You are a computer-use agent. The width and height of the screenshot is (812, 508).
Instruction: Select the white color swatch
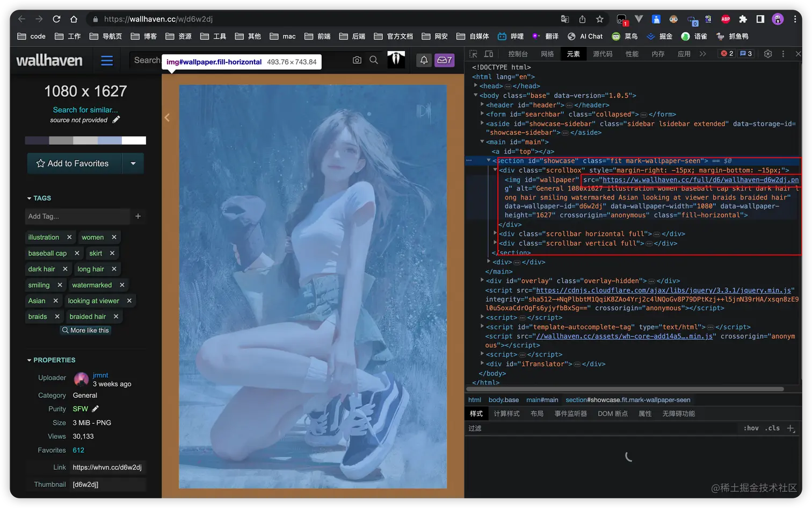coord(134,140)
